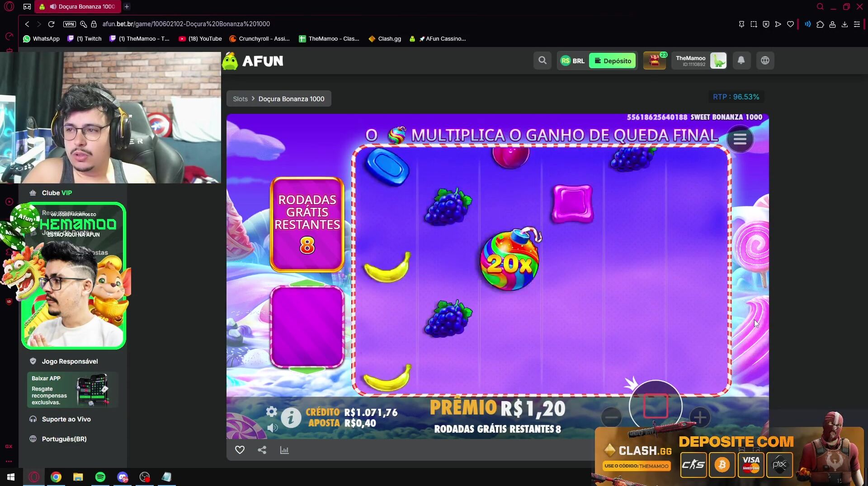Click the 20x multiplier bomb symbol
868x486 pixels.
(x=510, y=260)
